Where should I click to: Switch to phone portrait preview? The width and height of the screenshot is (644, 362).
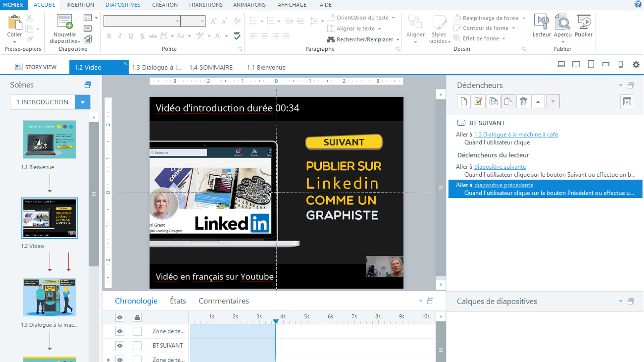tap(621, 64)
